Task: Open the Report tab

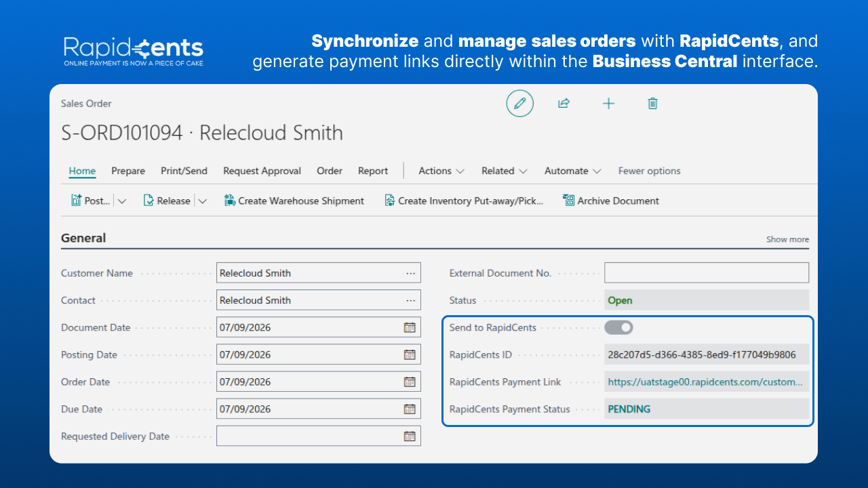Action: point(373,171)
